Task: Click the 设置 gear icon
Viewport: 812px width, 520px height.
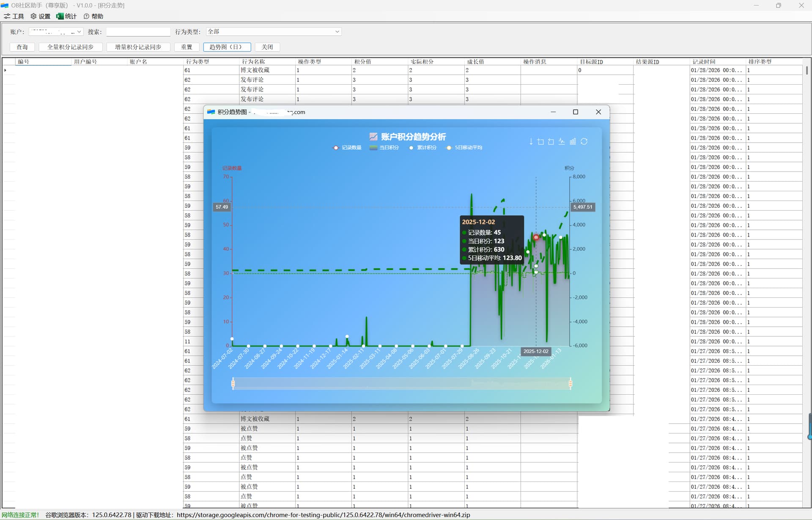Action: pyautogui.click(x=33, y=16)
